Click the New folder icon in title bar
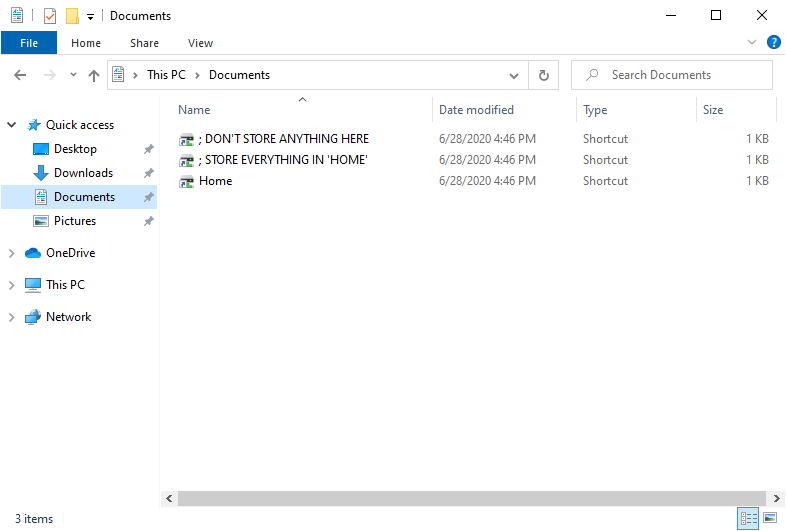Viewport: 786px width, 531px height. pos(72,16)
